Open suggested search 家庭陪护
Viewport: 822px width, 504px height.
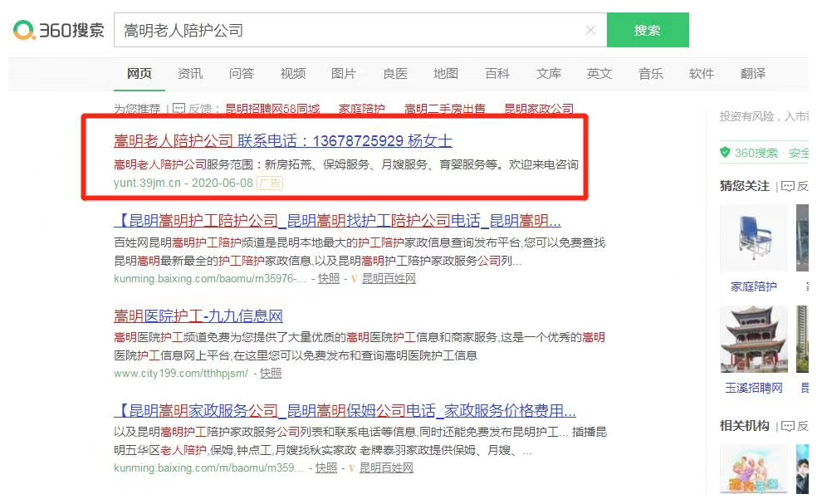362,109
